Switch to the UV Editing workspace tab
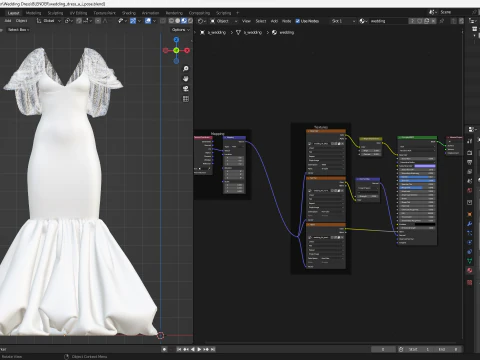This screenshot has width=480, height=360. tap(78, 13)
